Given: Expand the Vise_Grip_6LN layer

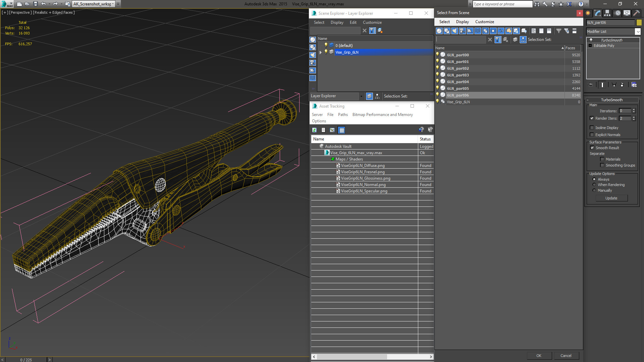Looking at the screenshot, I should pos(321,52).
